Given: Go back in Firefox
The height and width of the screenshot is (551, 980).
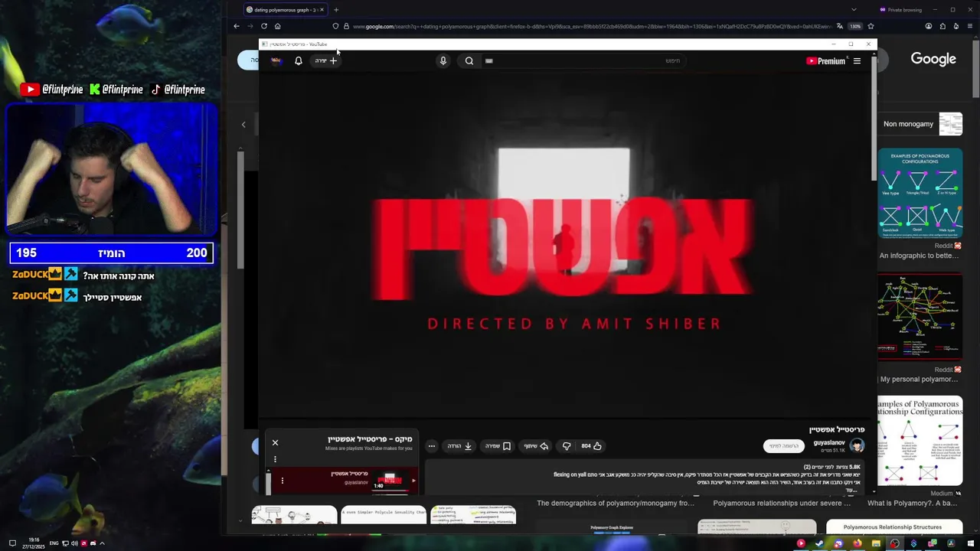Looking at the screenshot, I should (x=237, y=26).
